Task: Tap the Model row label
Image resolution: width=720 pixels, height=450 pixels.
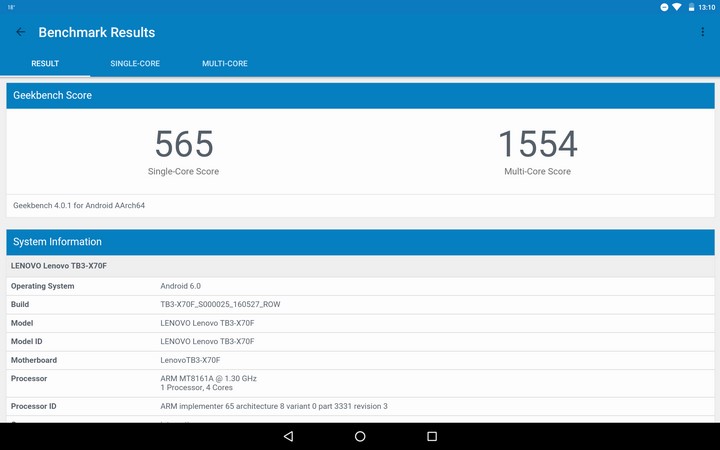Action: click(x=22, y=323)
